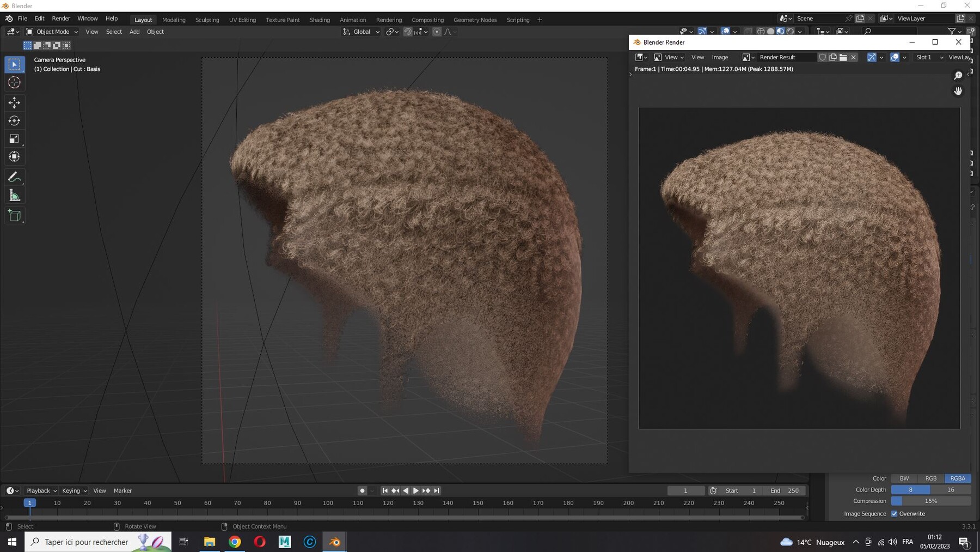This screenshot has width=980, height=552.
Task: Toggle the Overwrite checkbox
Action: click(894, 513)
